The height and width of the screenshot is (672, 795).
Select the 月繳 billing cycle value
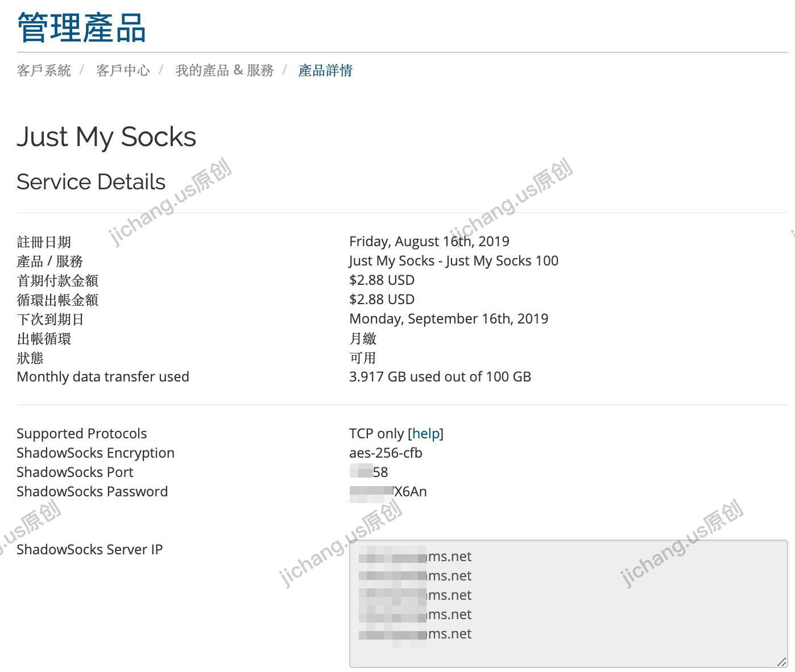tap(363, 339)
